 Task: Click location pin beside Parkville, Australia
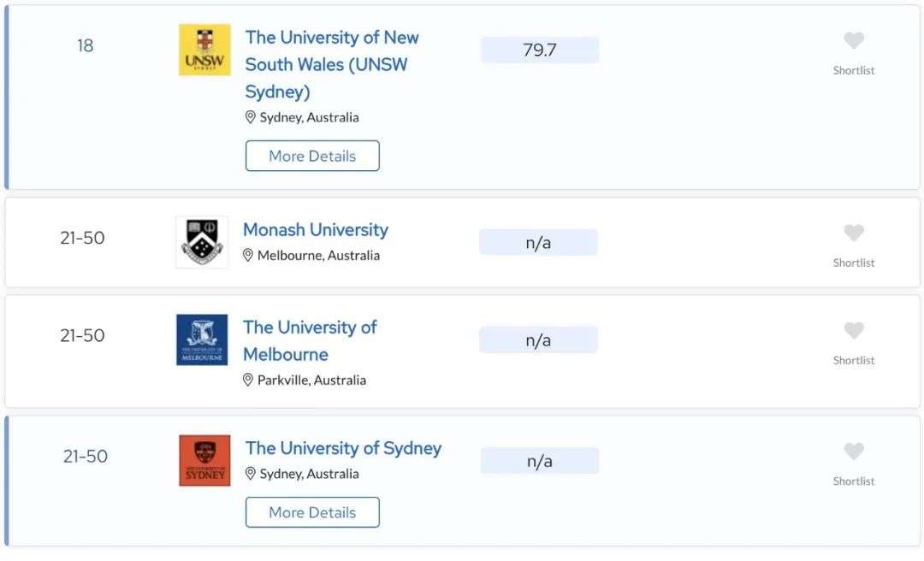(247, 380)
